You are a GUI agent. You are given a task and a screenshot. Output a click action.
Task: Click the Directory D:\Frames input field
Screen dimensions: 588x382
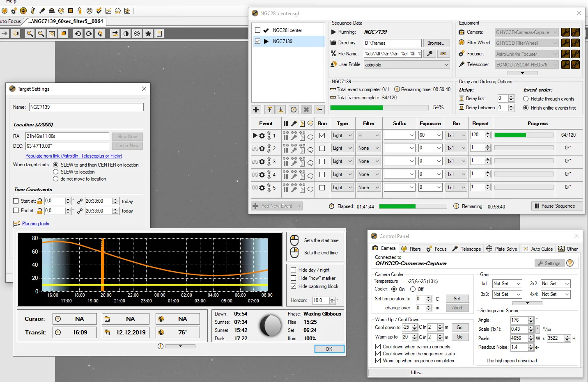[393, 43]
